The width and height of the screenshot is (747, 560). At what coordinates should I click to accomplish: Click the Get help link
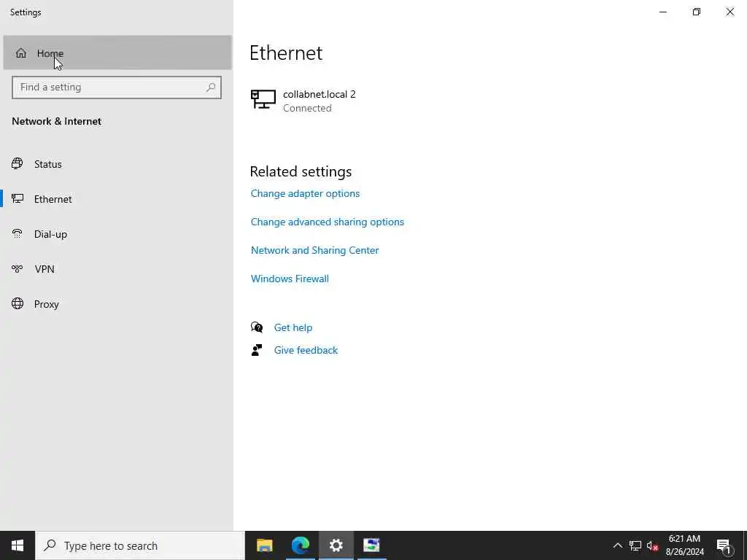point(293,327)
